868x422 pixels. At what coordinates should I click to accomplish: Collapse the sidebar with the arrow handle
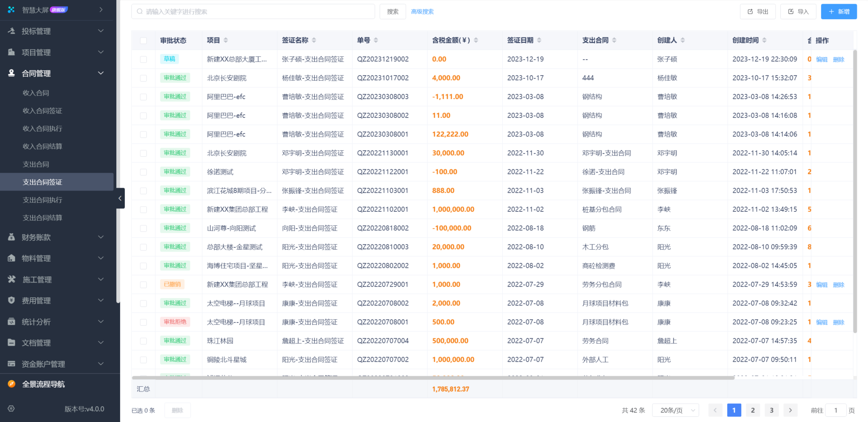click(x=120, y=198)
